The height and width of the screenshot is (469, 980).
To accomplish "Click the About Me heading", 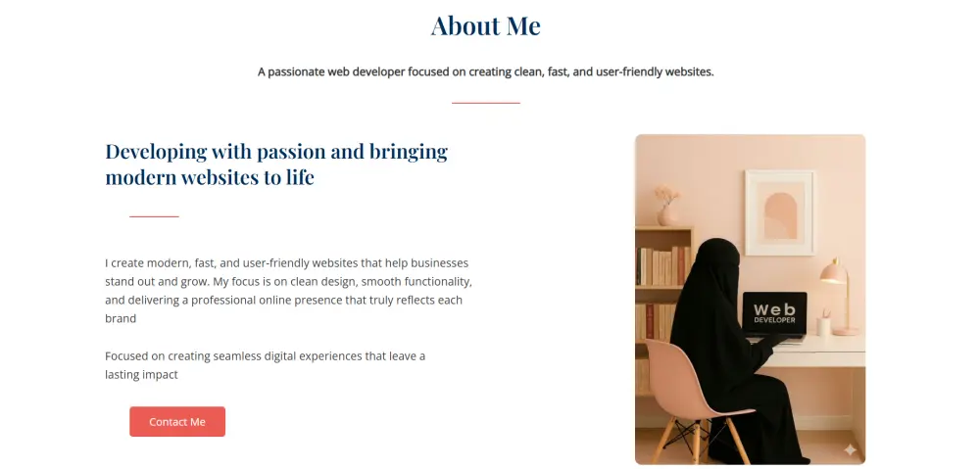I will [485, 25].
